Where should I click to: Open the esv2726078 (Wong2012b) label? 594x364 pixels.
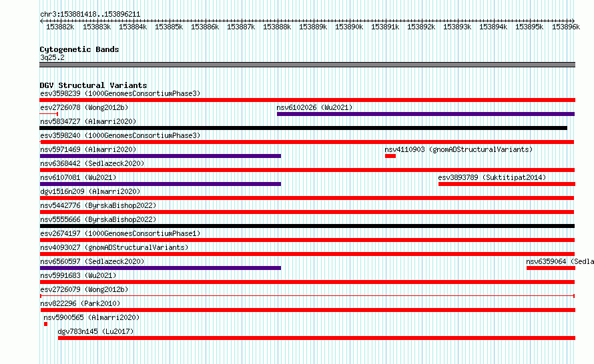(84, 107)
